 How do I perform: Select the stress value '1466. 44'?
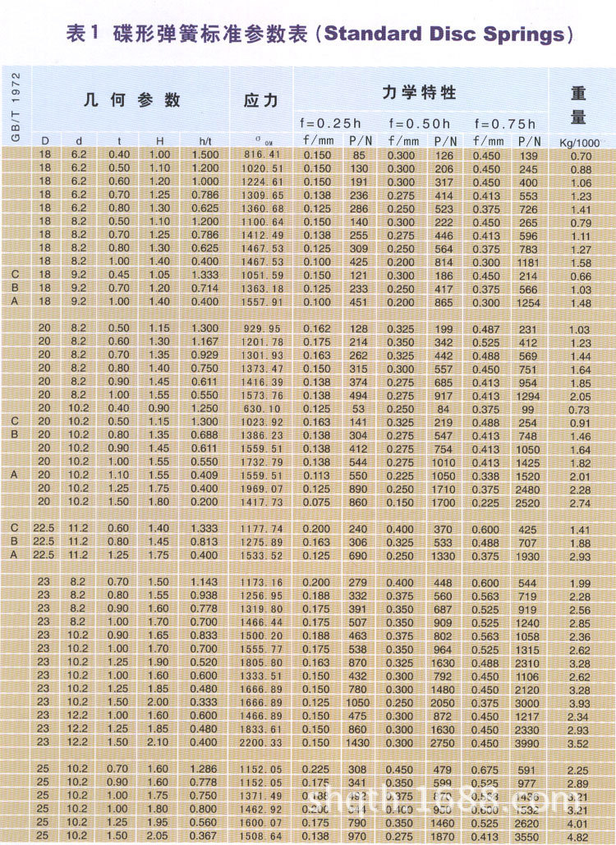261,622
